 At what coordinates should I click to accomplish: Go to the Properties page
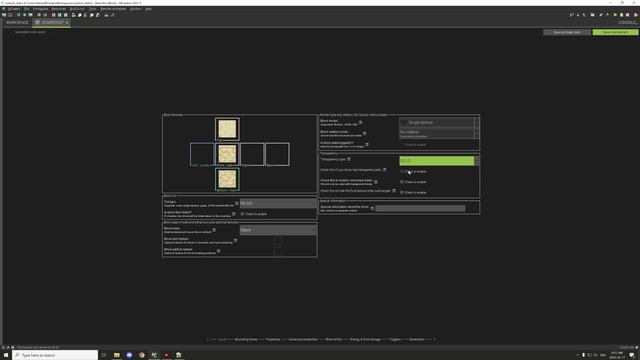pos(273,339)
